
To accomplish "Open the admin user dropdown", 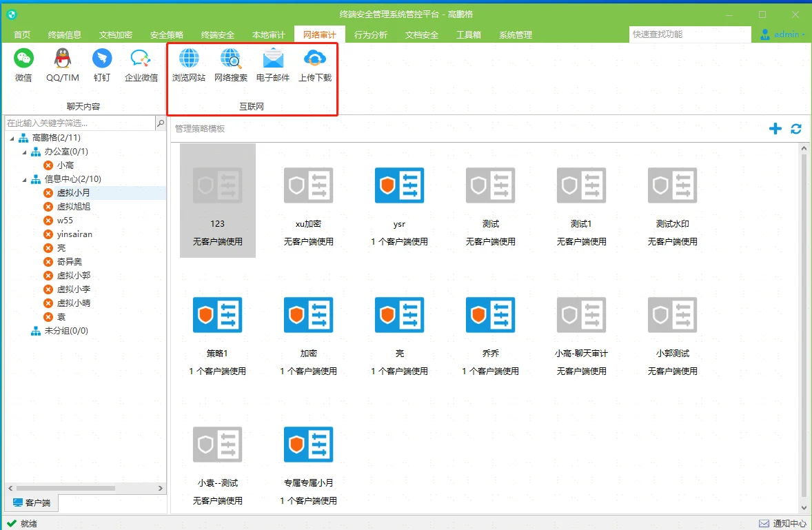I will [x=782, y=34].
